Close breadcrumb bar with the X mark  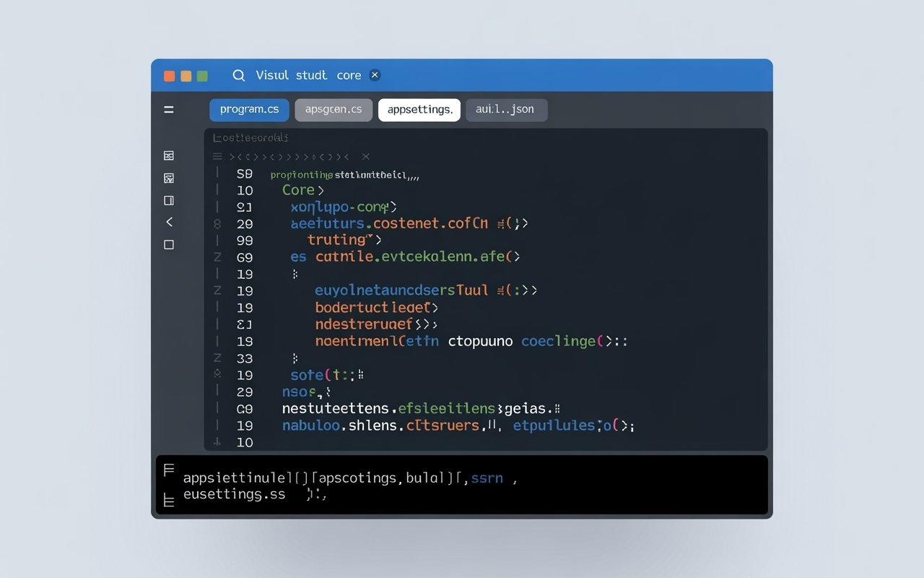(365, 156)
